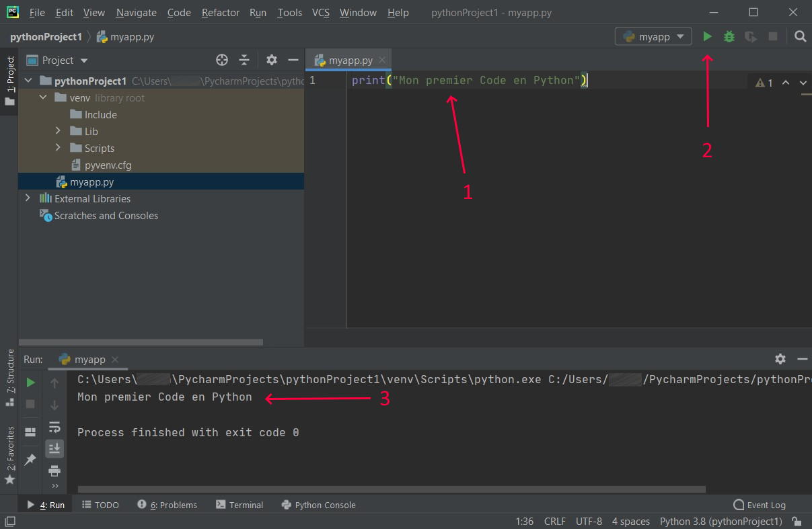Enable Soft-Wrap in the Run console
The image size is (812, 529).
coord(54,427)
